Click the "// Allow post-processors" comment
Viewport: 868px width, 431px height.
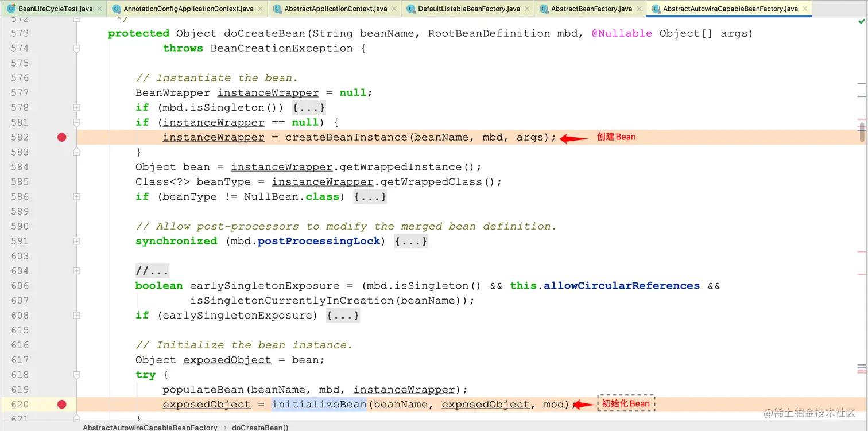coord(346,227)
